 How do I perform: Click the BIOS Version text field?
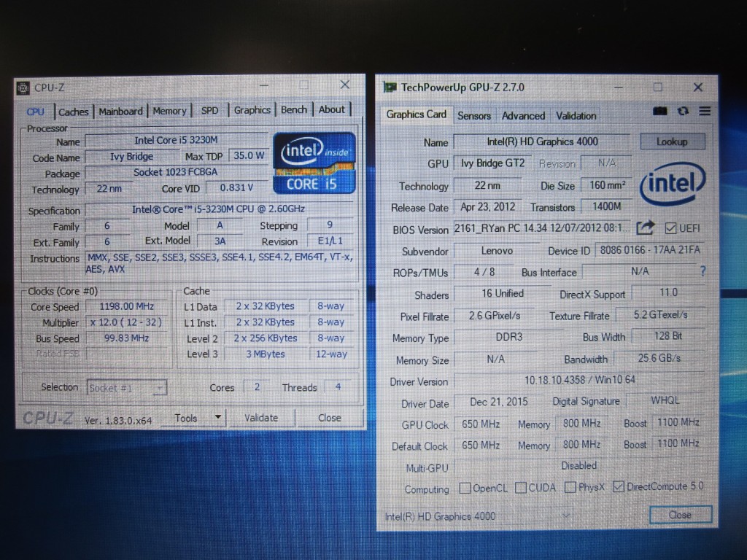tap(541, 228)
